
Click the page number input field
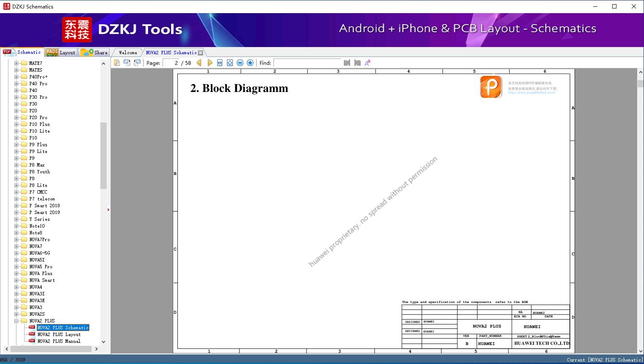pyautogui.click(x=171, y=63)
